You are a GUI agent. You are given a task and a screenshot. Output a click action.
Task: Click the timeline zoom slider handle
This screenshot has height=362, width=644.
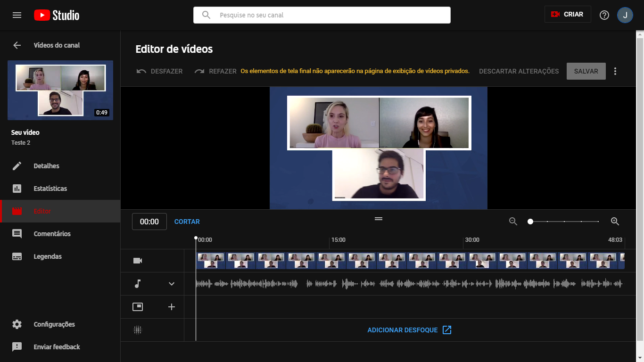[530, 221]
